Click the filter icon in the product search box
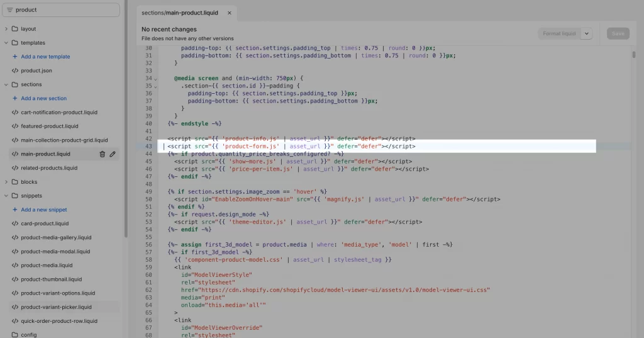This screenshot has width=644, height=338. click(x=10, y=10)
